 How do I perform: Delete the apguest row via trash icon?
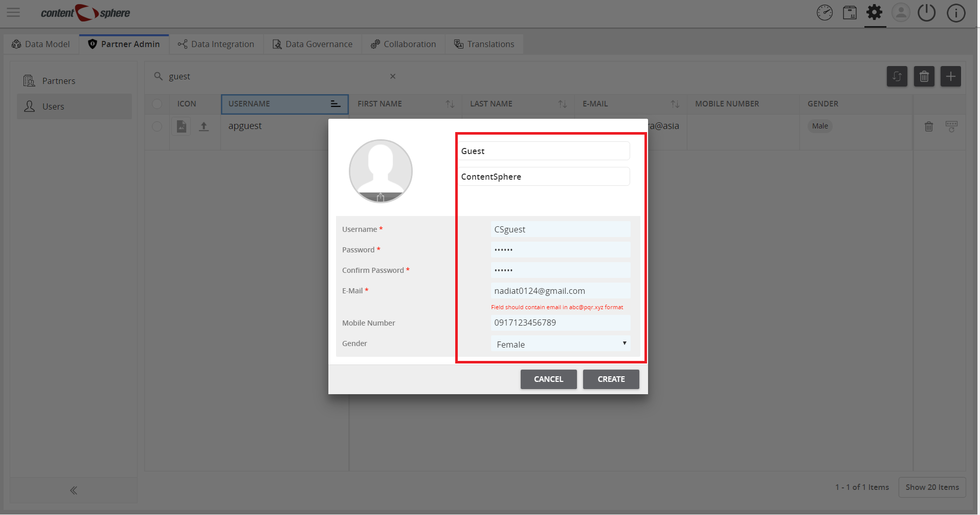point(929,126)
